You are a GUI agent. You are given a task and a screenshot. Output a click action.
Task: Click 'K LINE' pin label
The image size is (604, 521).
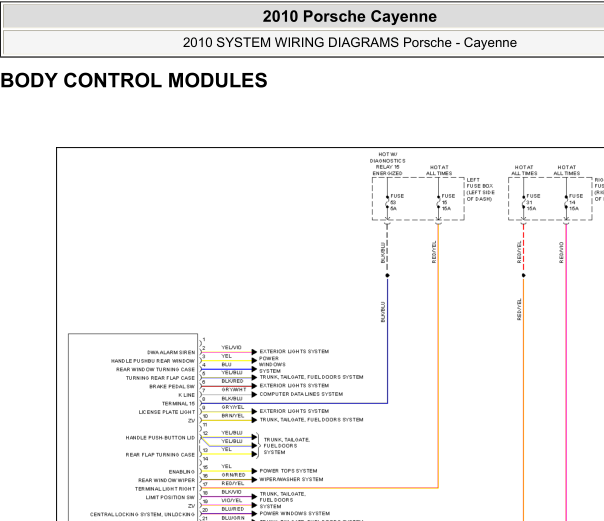click(186, 395)
